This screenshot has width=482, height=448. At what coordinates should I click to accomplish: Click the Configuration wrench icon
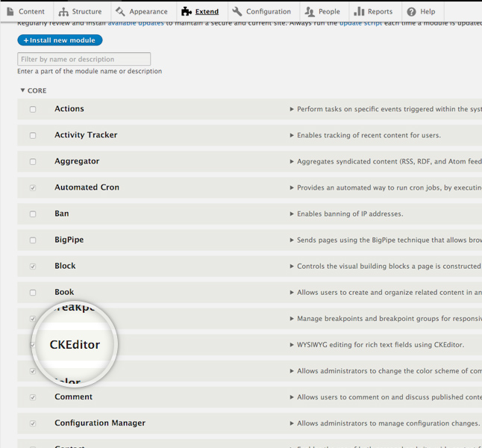point(237,12)
